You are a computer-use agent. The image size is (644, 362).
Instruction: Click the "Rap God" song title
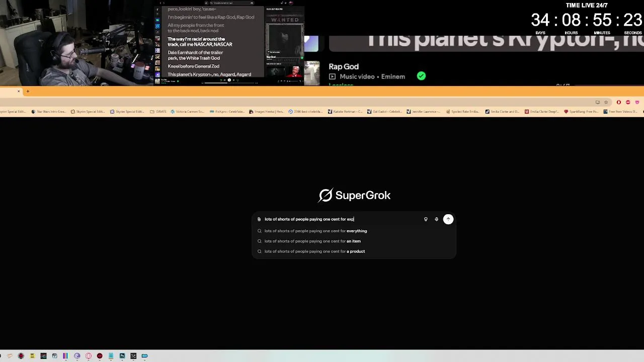pyautogui.click(x=344, y=66)
